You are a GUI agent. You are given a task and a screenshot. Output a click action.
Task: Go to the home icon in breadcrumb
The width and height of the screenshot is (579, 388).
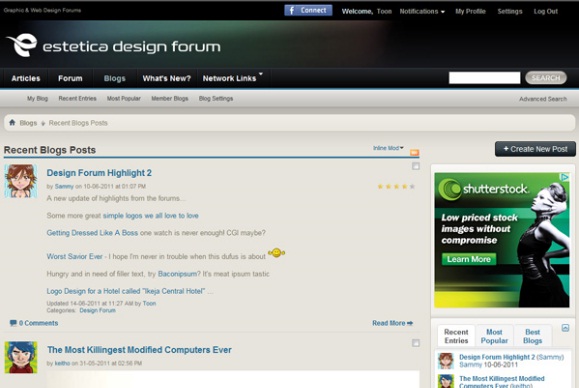coord(12,123)
